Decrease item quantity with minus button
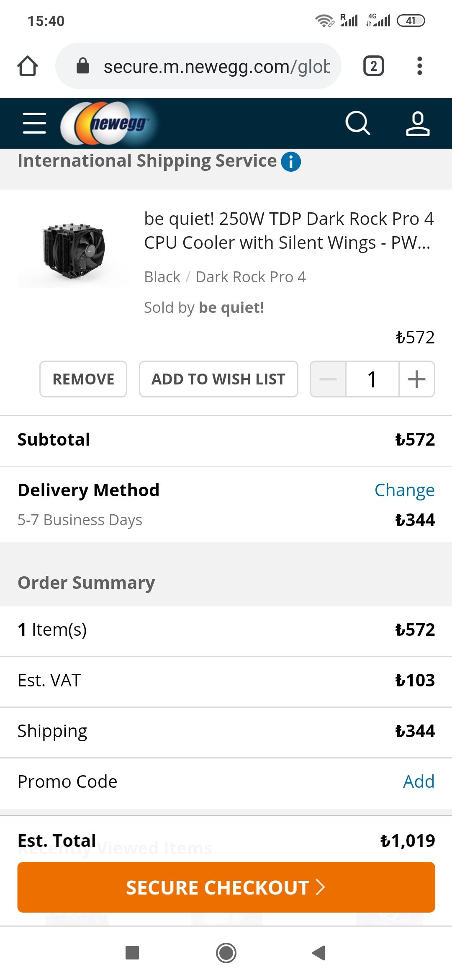 click(x=328, y=379)
